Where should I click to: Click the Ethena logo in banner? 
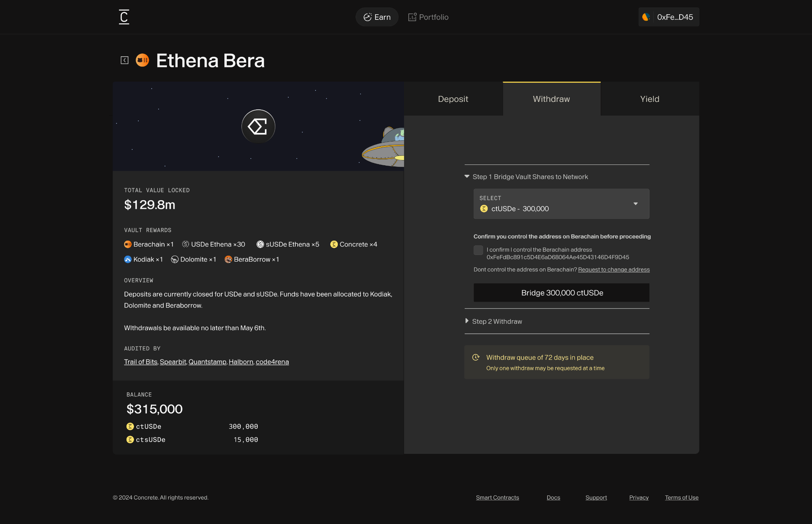pos(259,126)
